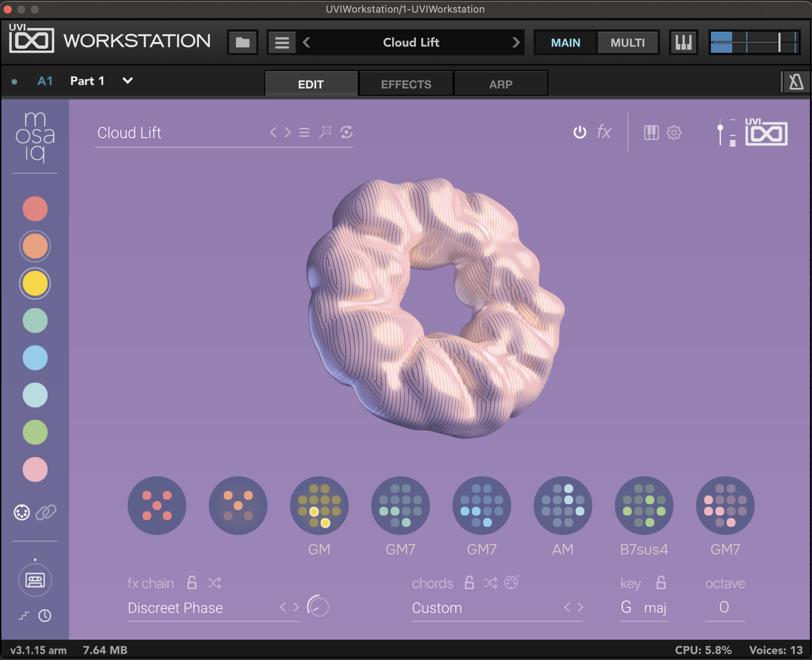
Task: Select next fx chain after Discreet Phase
Action: 295,608
